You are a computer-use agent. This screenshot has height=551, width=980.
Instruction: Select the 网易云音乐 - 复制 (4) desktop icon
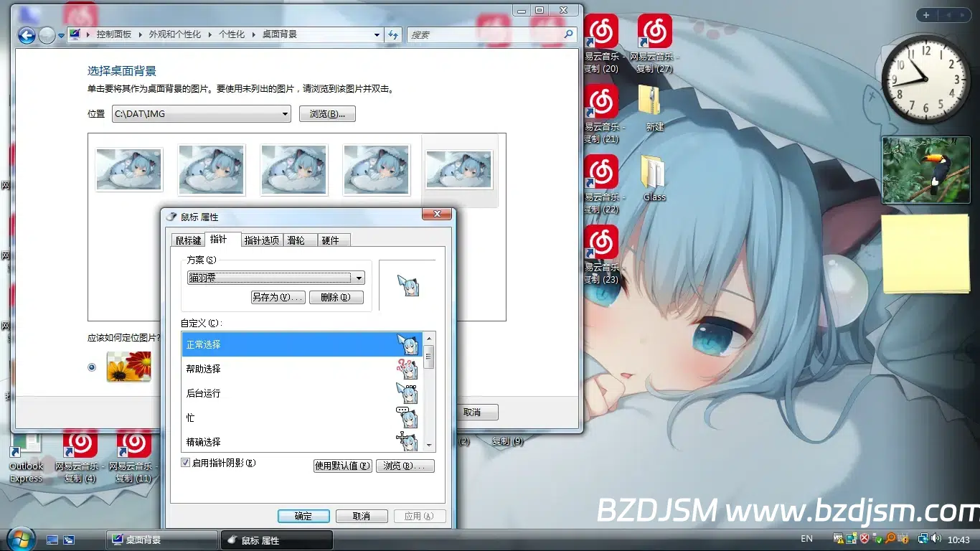pos(80,456)
